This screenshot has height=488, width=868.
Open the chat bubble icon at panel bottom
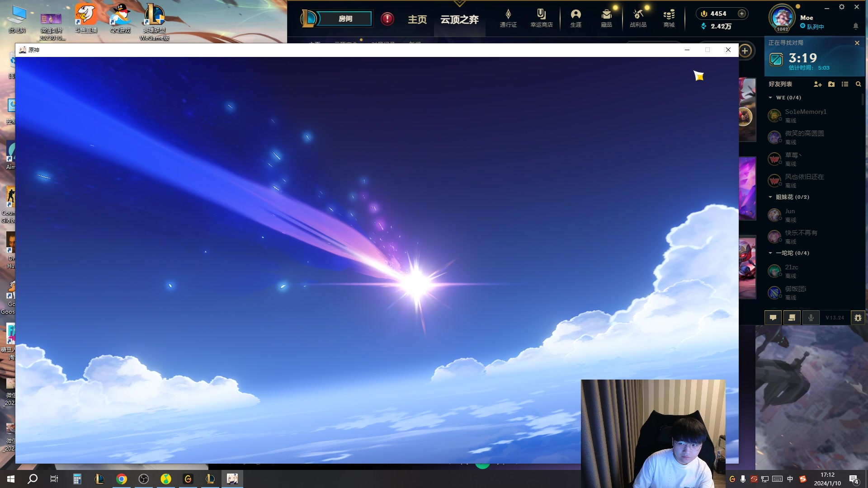pyautogui.click(x=773, y=318)
